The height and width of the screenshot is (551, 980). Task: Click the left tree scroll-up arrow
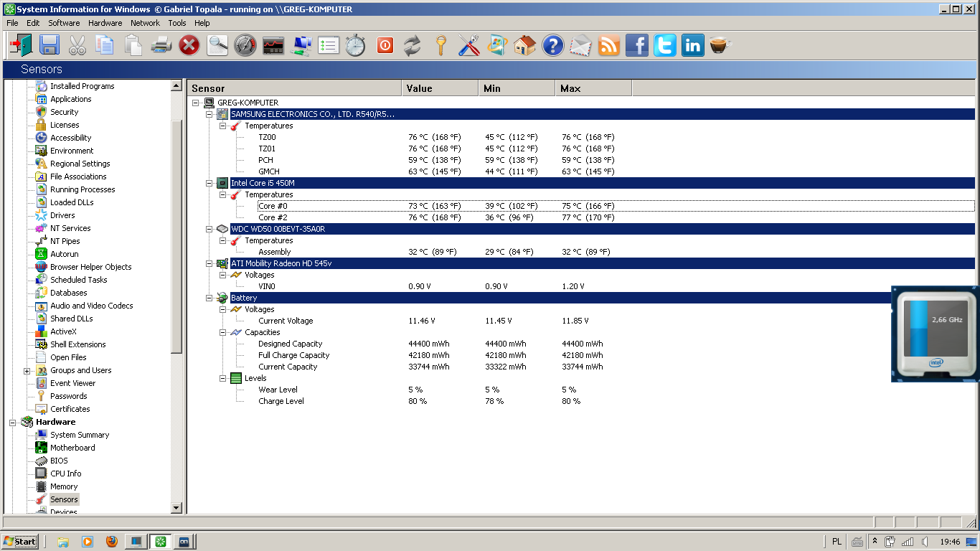pyautogui.click(x=176, y=85)
